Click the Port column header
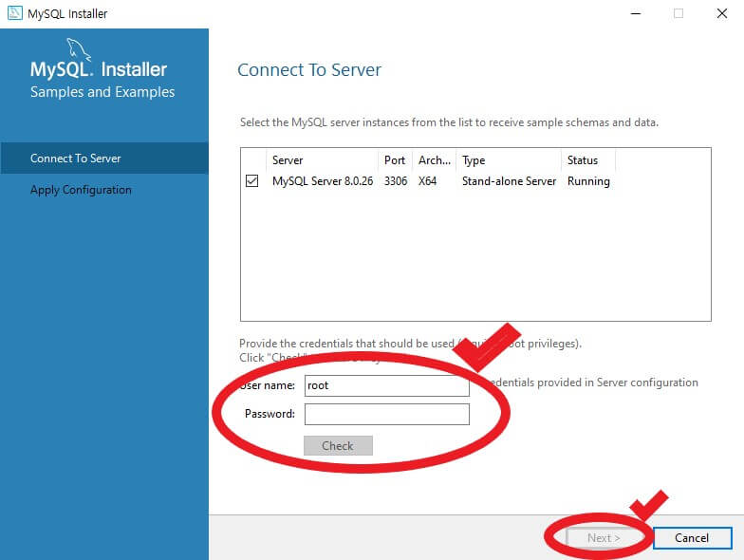The image size is (744, 560). click(x=395, y=160)
